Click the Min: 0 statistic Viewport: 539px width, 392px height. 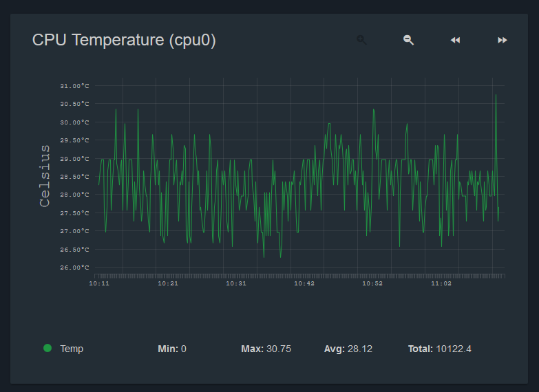click(x=172, y=349)
